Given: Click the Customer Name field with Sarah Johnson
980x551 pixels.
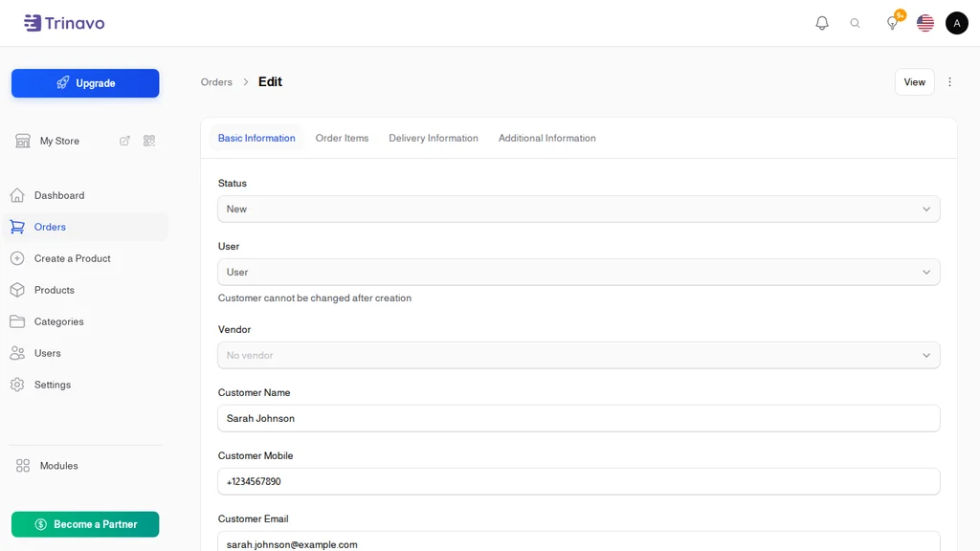Looking at the screenshot, I should [579, 419].
